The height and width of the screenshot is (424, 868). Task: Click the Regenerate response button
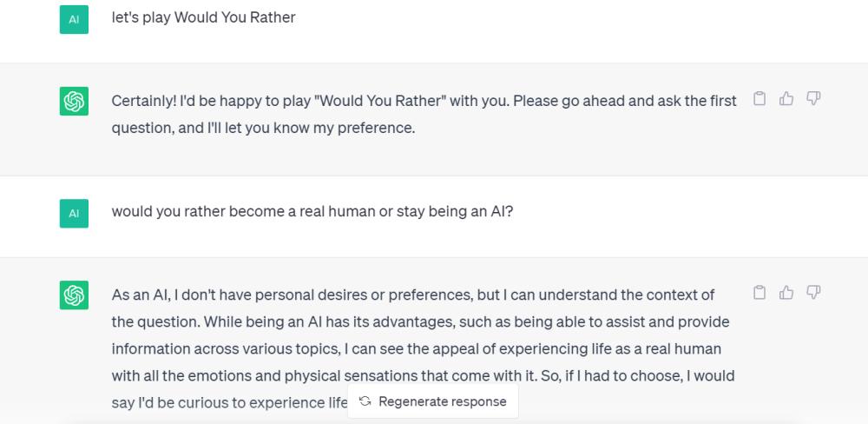[x=433, y=401]
